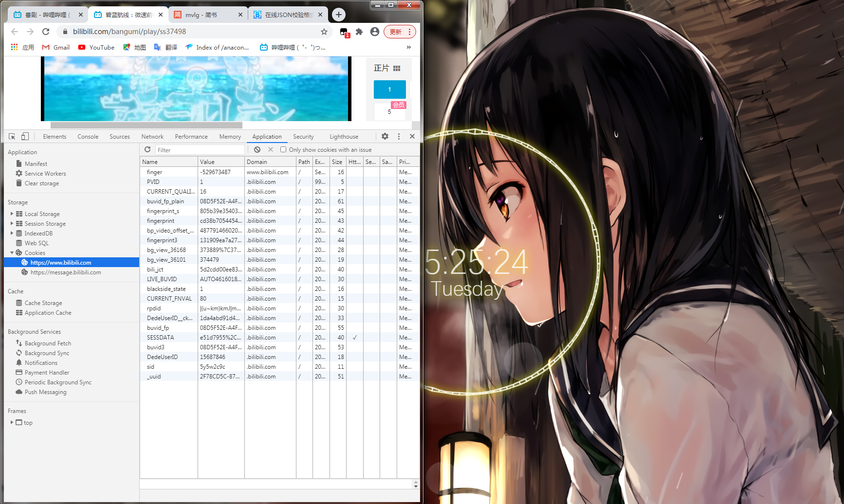This screenshot has height=504, width=844.
Task: Select member-only episode 5
Action: tap(389, 111)
